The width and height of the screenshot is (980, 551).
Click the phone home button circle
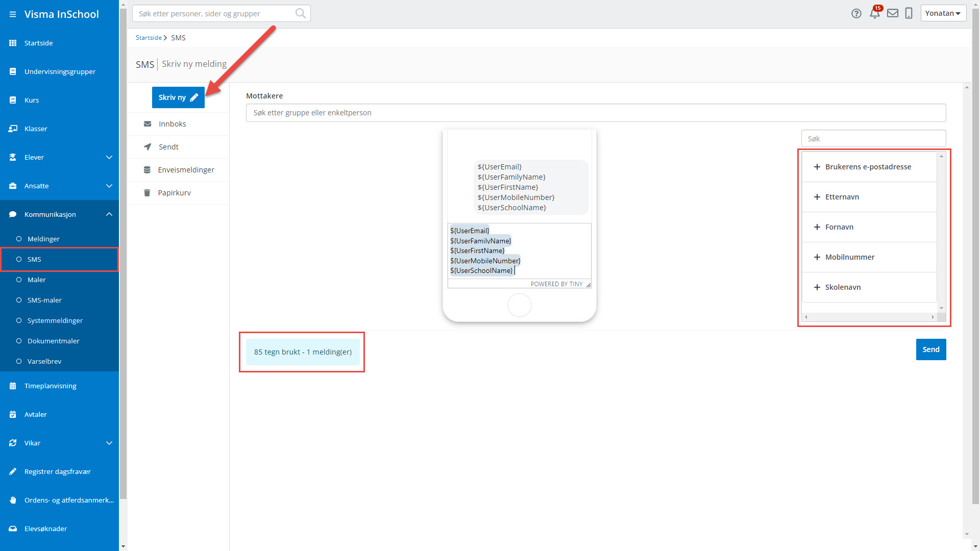coord(520,305)
